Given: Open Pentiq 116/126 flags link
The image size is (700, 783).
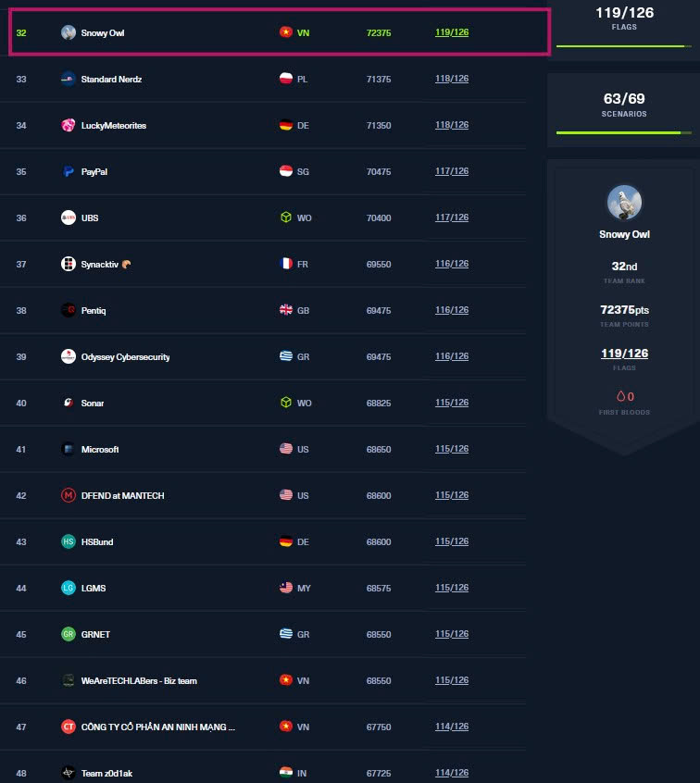Looking at the screenshot, I should [x=452, y=310].
